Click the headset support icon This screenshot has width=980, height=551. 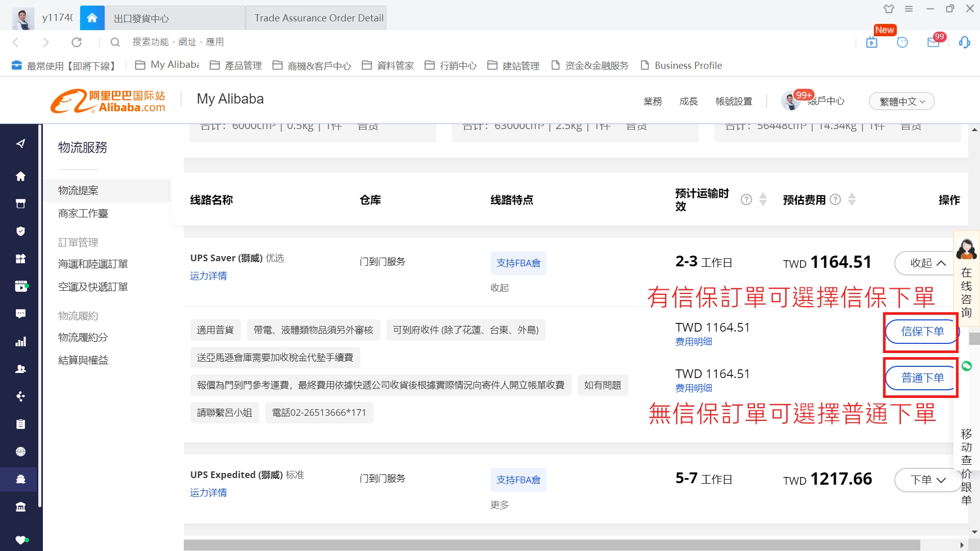coord(964,42)
